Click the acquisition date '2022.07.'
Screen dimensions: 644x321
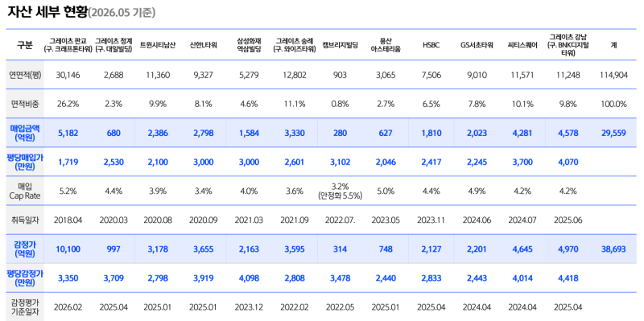click(340, 220)
